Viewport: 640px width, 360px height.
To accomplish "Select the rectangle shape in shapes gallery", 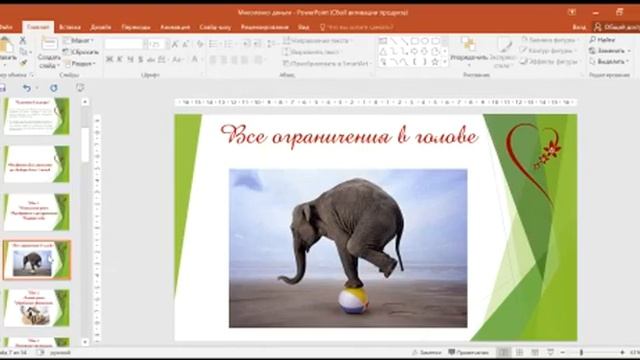I will (415, 41).
